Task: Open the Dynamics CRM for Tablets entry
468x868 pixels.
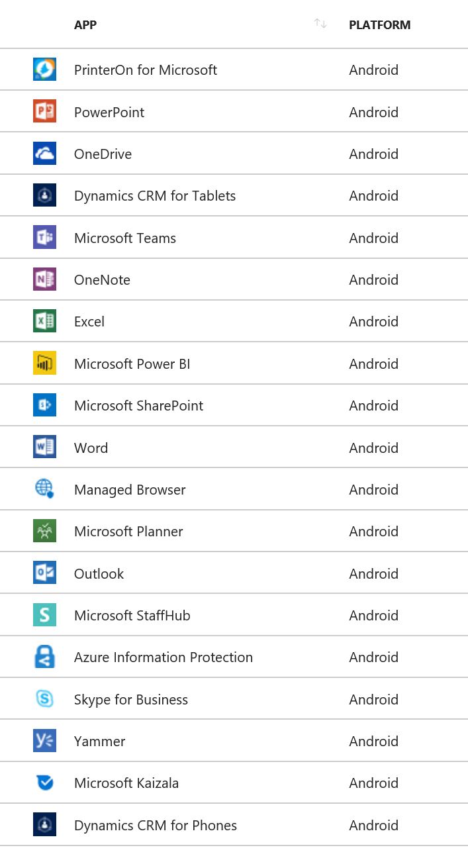Action: (154, 195)
